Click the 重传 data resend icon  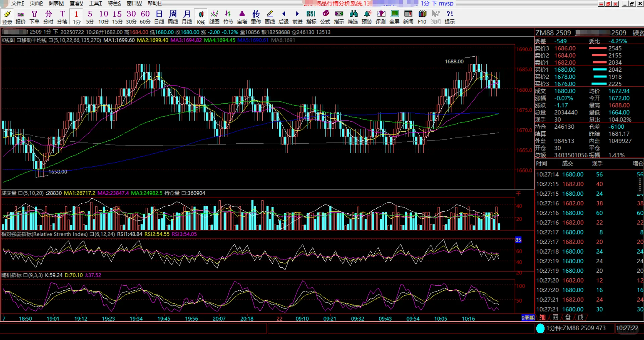pos(256,17)
